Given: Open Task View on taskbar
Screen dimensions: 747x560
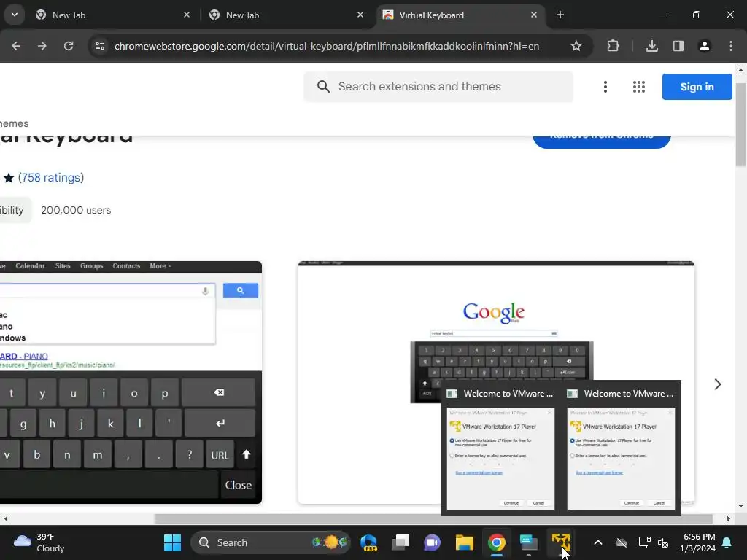Looking at the screenshot, I should (400, 542).
